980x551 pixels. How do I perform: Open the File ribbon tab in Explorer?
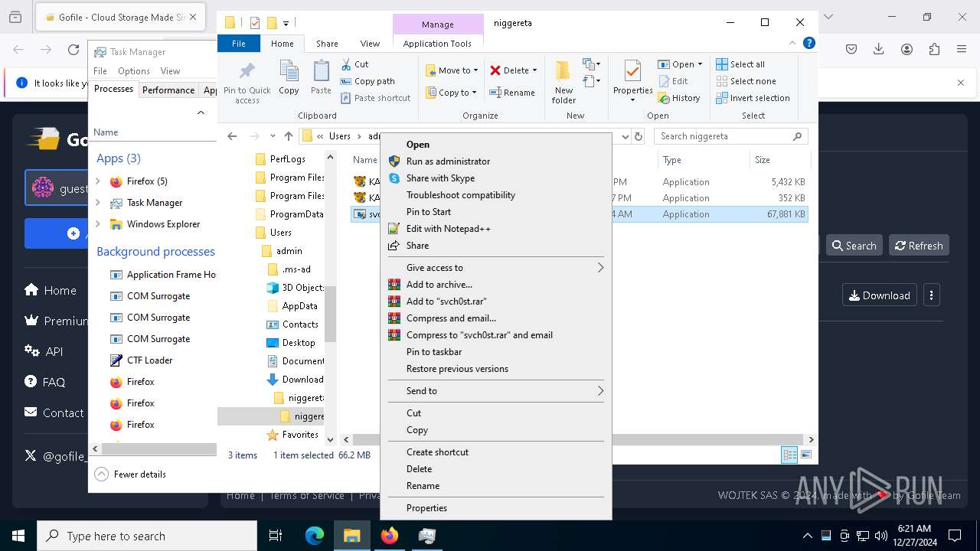(239, 44)
